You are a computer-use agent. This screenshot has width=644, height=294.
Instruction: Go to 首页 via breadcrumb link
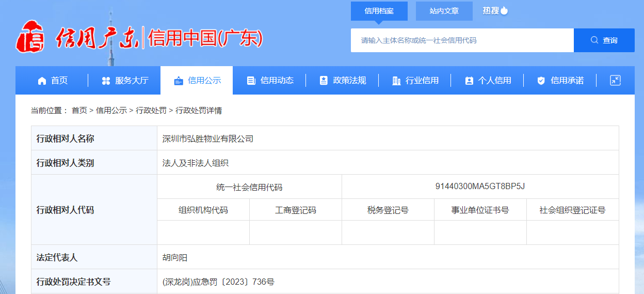[79, 110]
